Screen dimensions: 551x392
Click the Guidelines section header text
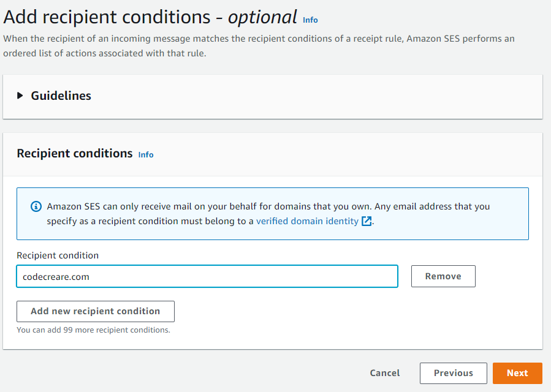click(x=61, y=96)
